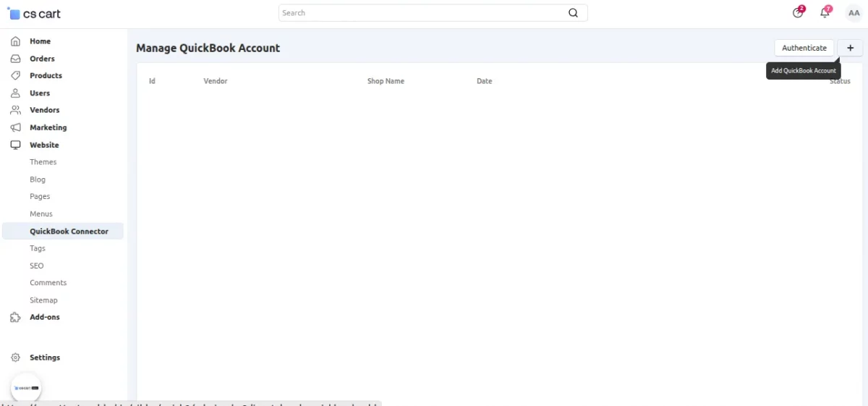This screenshot has height=406, width=868.
Task: Navigate to Vendors section
Action: (44, 110)
